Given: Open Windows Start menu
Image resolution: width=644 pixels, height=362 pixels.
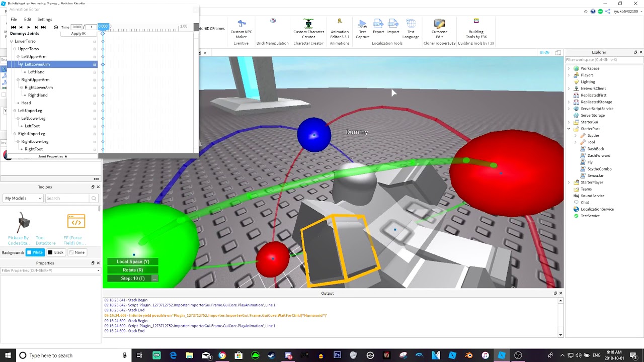Looking at the screenshot, I should (7, 355).
